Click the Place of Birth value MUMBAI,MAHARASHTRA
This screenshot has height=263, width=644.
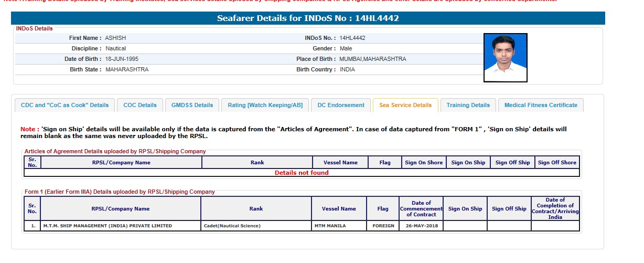[x=372, y=59]
